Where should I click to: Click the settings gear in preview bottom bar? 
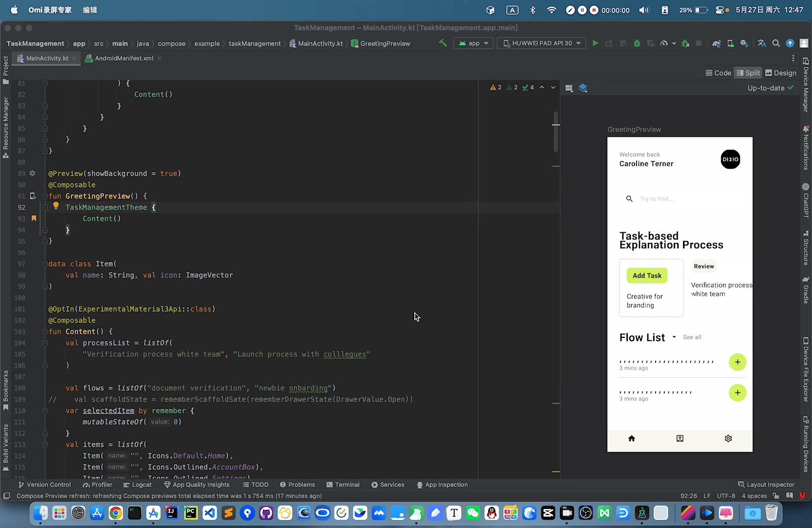click(728, 439)
